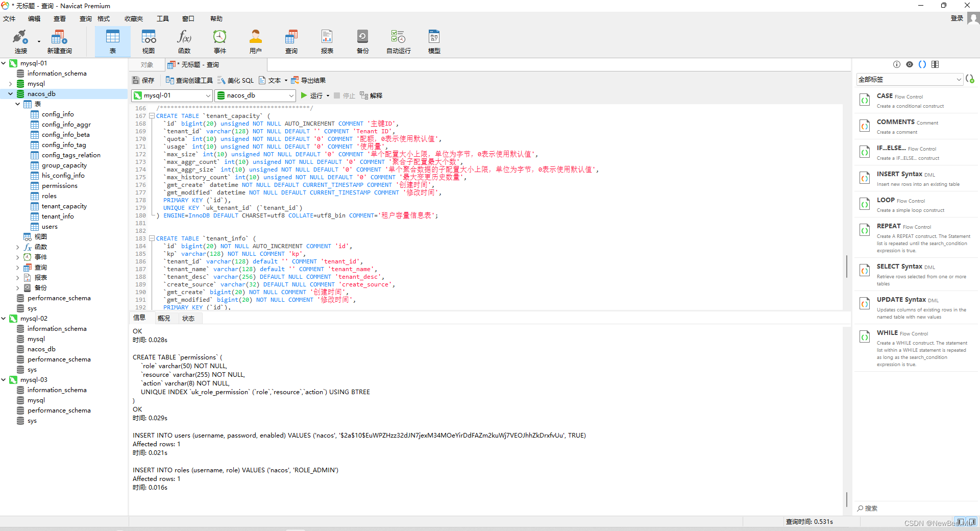Click the SQL editor vertical scrollbar
This screenshot has width=980, height=531.
847,266
